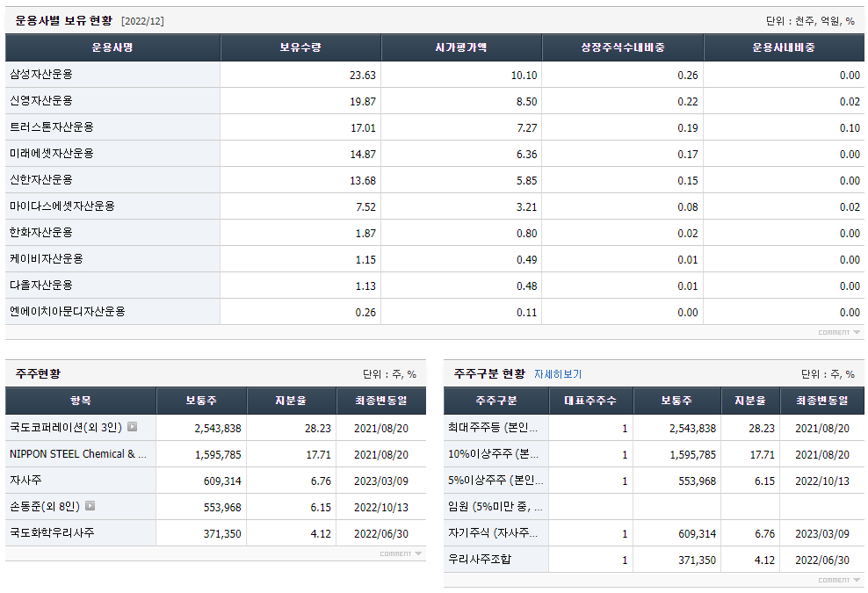This screenshot has height=593, width=868.
Task: Select the 엔에이치아문디자산운용 row name
Action: point(68,312)
